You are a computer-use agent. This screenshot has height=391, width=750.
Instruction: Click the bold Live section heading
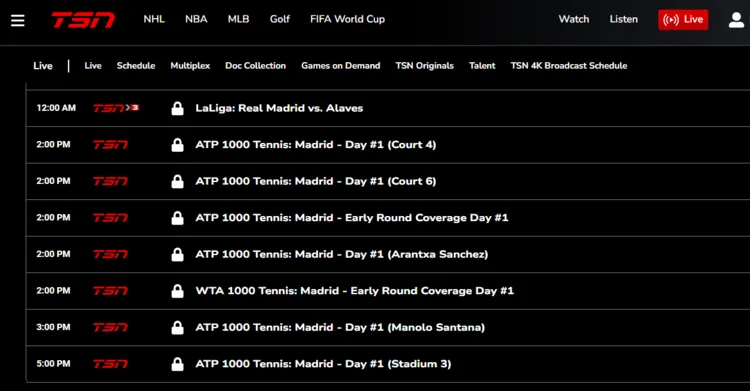(43, 66)
